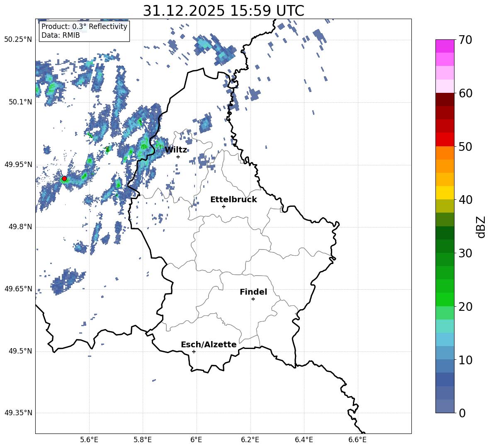Image resolution: width=491 pixels, height=448 pixels.
Task: Click the red radar site marker
Action: (x=64, y=179)
